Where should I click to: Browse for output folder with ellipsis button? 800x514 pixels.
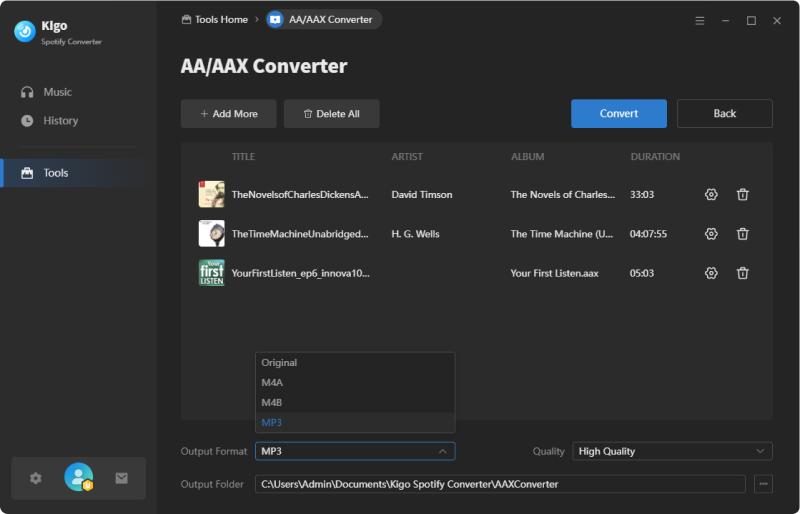pyautogui.click(x=763, y=484)
